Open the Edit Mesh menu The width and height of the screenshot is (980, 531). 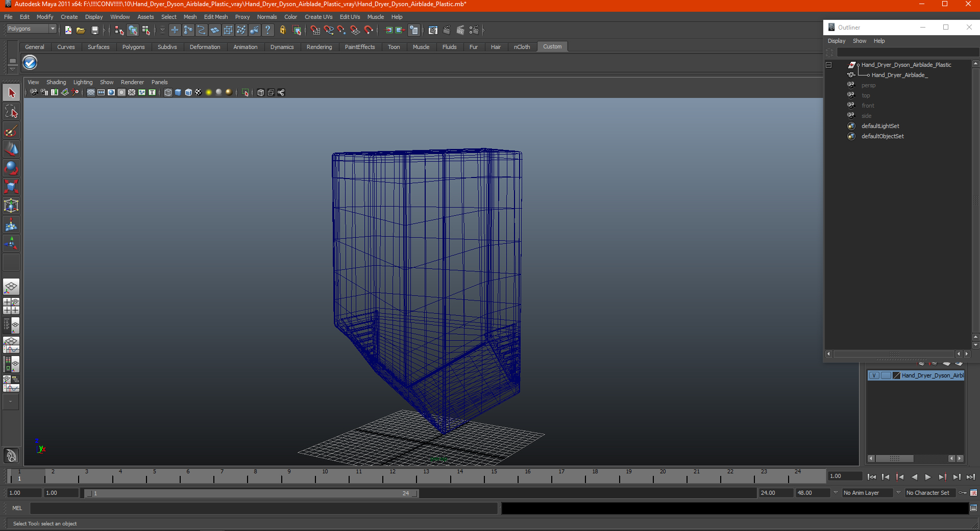(x=216, y=17)
